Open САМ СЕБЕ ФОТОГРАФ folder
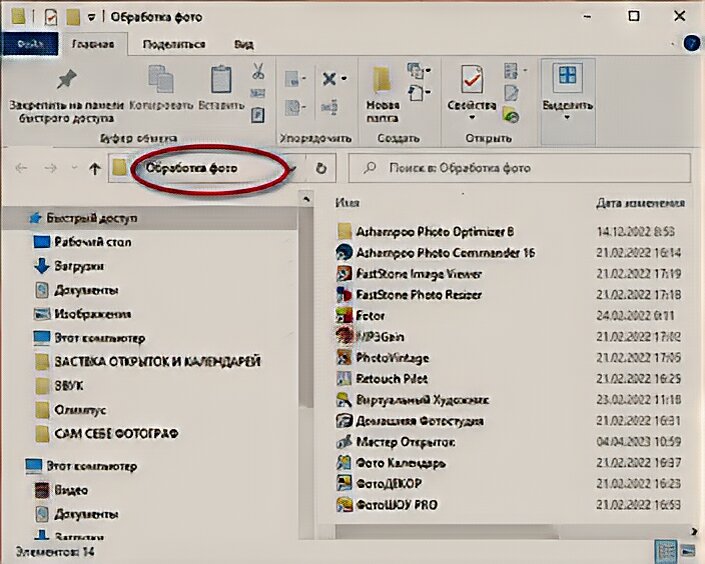Viewport: 705px width, 564px height. pos(107,434)
